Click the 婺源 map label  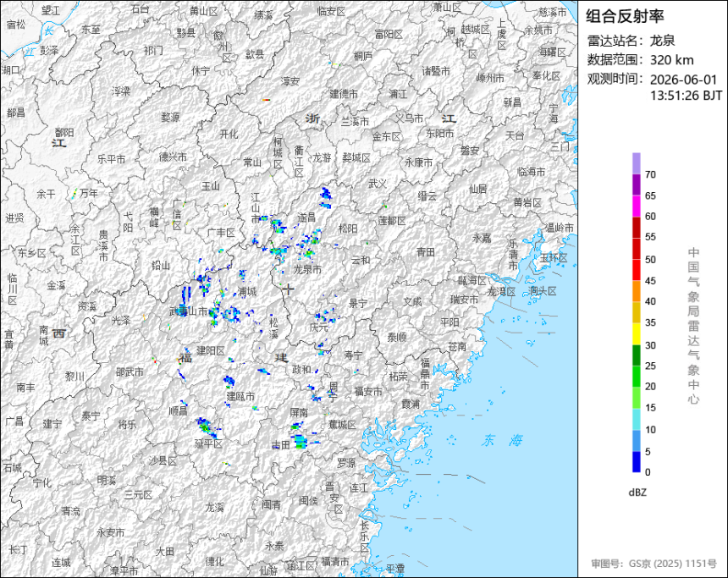(x=170, y=118)
